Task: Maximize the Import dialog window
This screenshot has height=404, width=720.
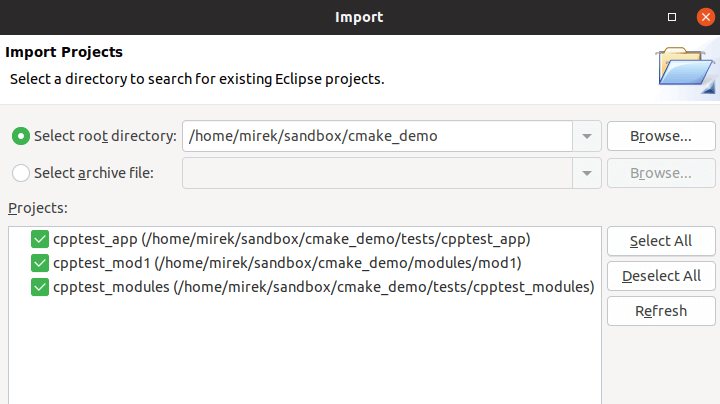Action: point(672,17)
